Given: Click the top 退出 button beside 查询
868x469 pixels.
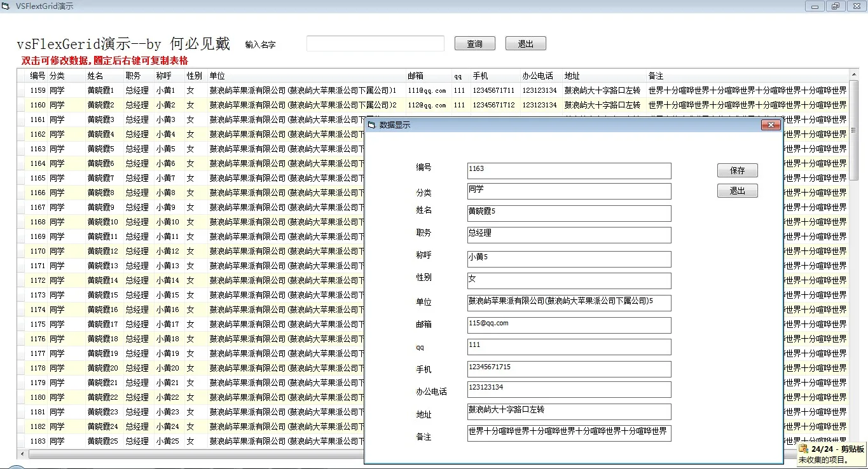Looking at the screenshot, I should 526,44.
